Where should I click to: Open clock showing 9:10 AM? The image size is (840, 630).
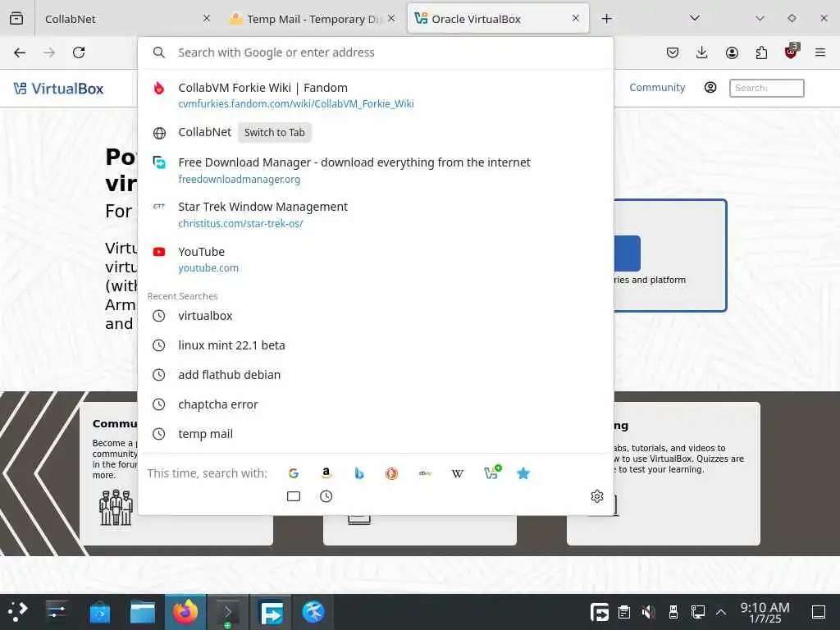[765, 612]
